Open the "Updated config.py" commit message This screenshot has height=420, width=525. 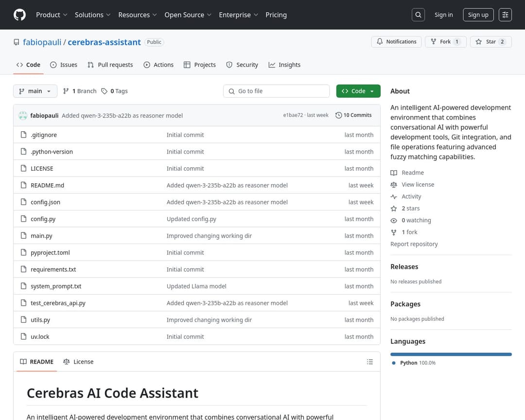click(x=192, y=219)
